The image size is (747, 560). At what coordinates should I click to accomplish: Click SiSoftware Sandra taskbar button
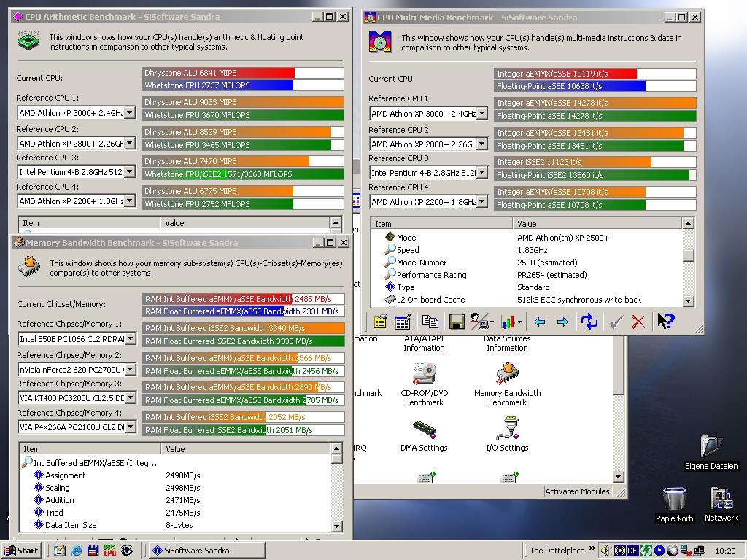point(206,551)
